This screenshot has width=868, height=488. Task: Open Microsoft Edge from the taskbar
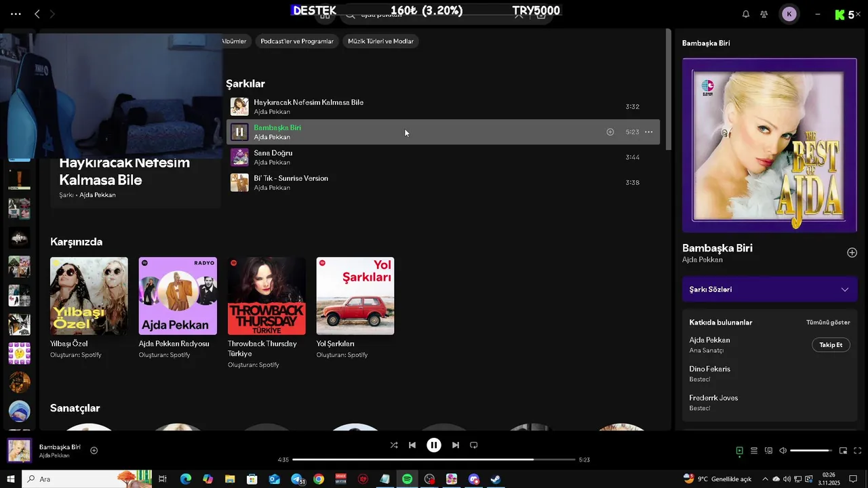tap(186, 479)
